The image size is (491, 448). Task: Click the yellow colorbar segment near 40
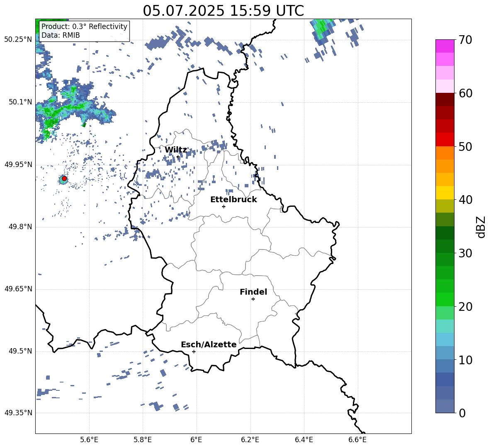pyautogui.click(x=445, y=193)
